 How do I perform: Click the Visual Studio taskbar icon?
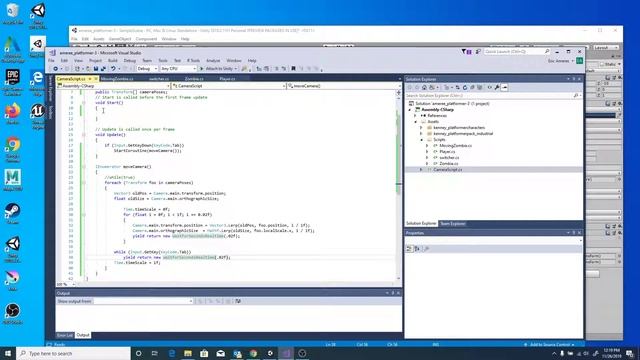(x=286, y=353)
